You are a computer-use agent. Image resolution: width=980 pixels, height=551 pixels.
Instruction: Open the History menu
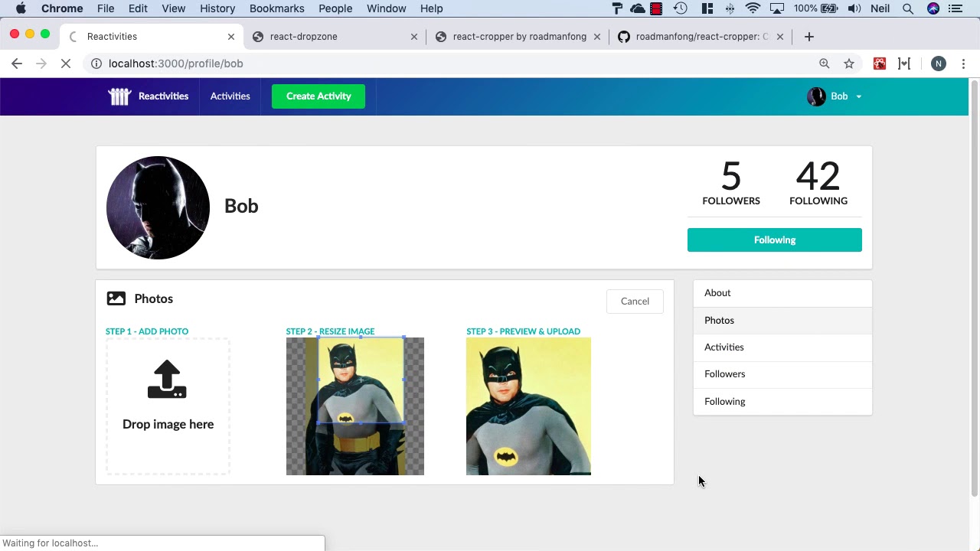coord(217,8)
